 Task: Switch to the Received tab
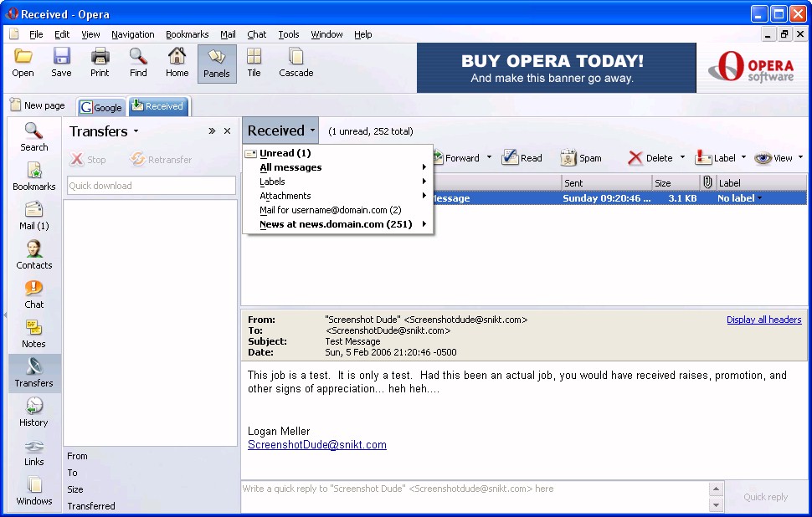[x=158, y=106]
